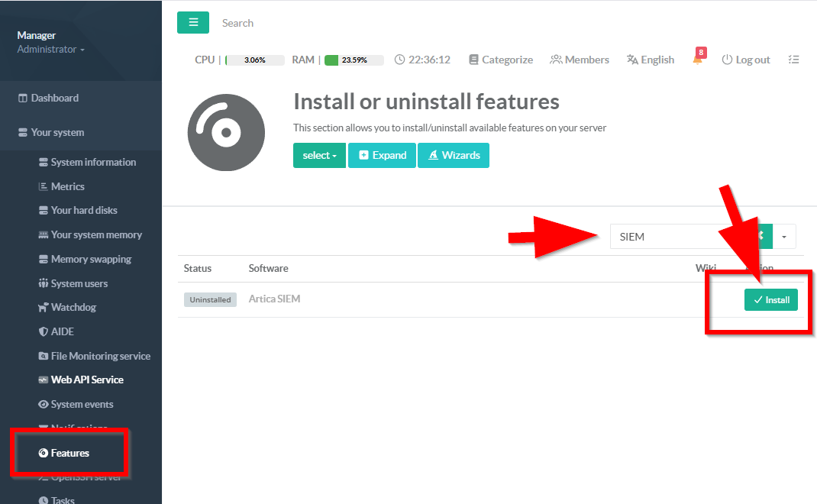Open the select dropdown button

[x=319, y=155]
